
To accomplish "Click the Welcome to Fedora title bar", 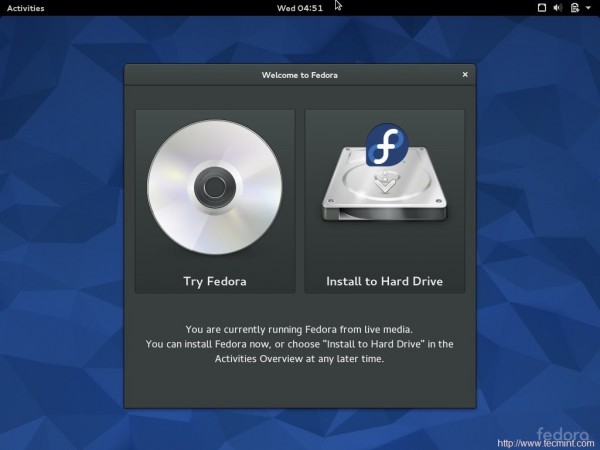I will click(300, 74).
